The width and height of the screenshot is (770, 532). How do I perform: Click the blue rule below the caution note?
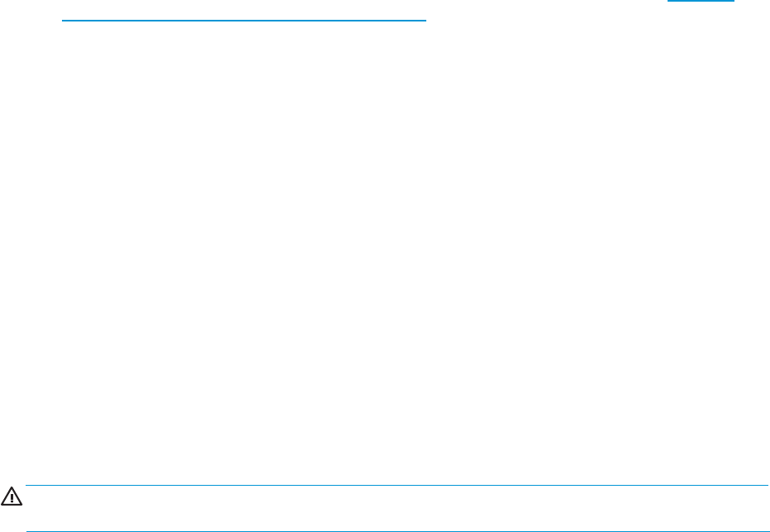coord(397,531)
